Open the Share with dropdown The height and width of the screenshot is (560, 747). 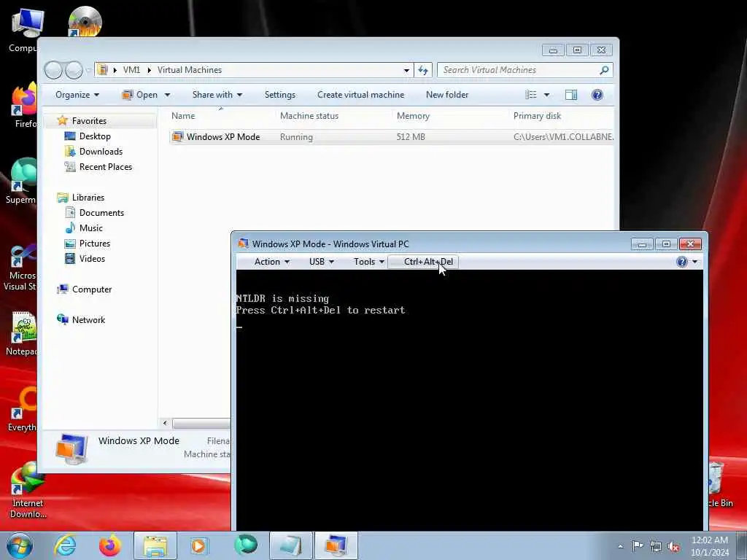click(217, 95)
